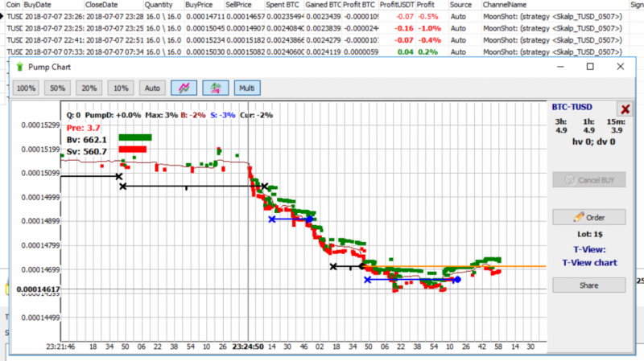Click the Share button

pos(589,285)
